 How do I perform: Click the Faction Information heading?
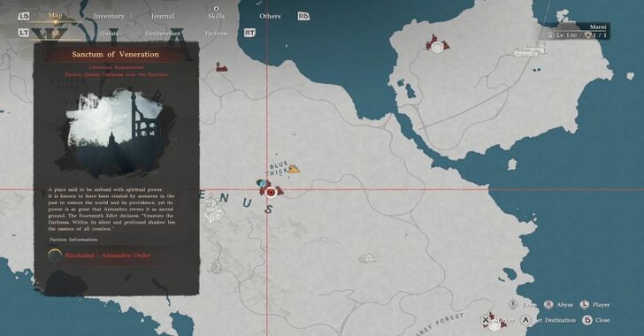(73, 240)
